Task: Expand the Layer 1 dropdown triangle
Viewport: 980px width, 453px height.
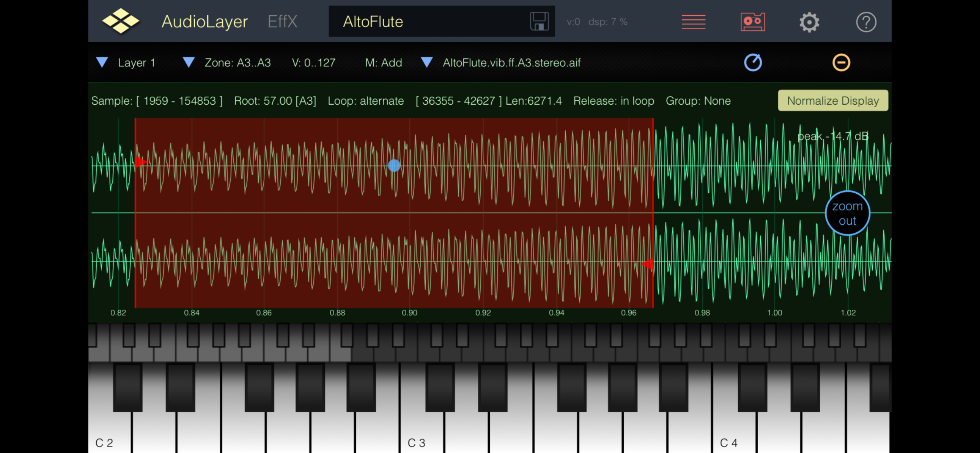Action: [x=102, y=62]
